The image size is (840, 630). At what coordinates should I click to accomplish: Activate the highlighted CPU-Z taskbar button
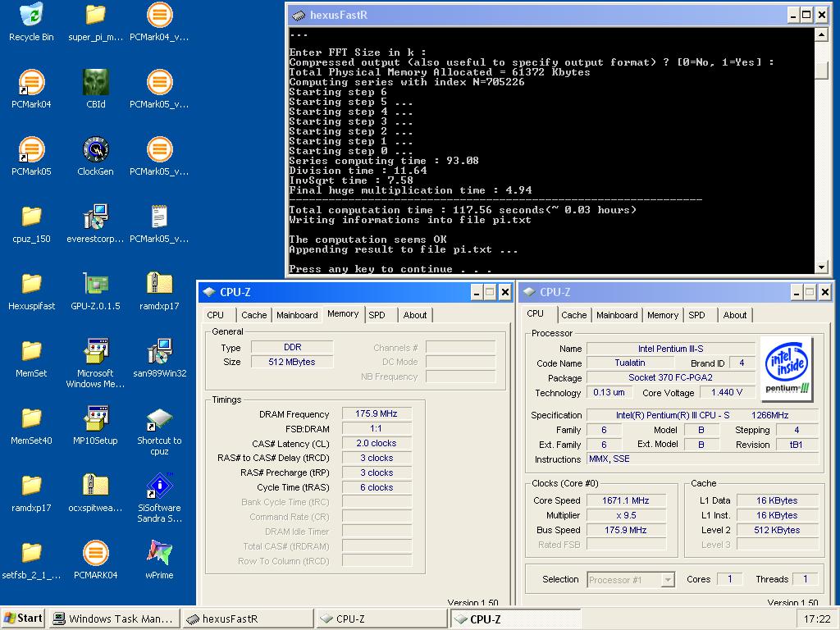[x=515, y=619]
